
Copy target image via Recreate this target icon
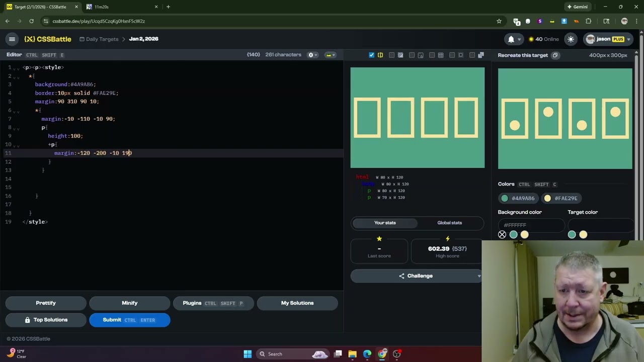[x=555, y=55]
